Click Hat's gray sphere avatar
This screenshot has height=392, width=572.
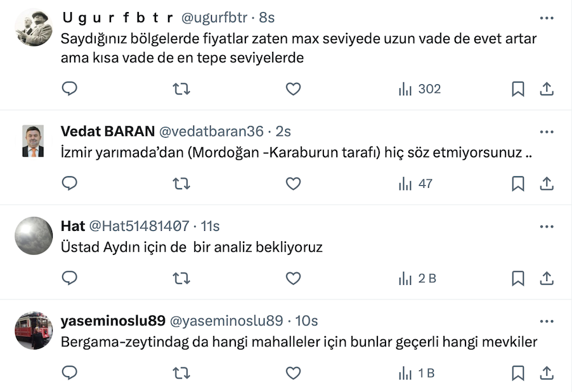coord(34,236)
